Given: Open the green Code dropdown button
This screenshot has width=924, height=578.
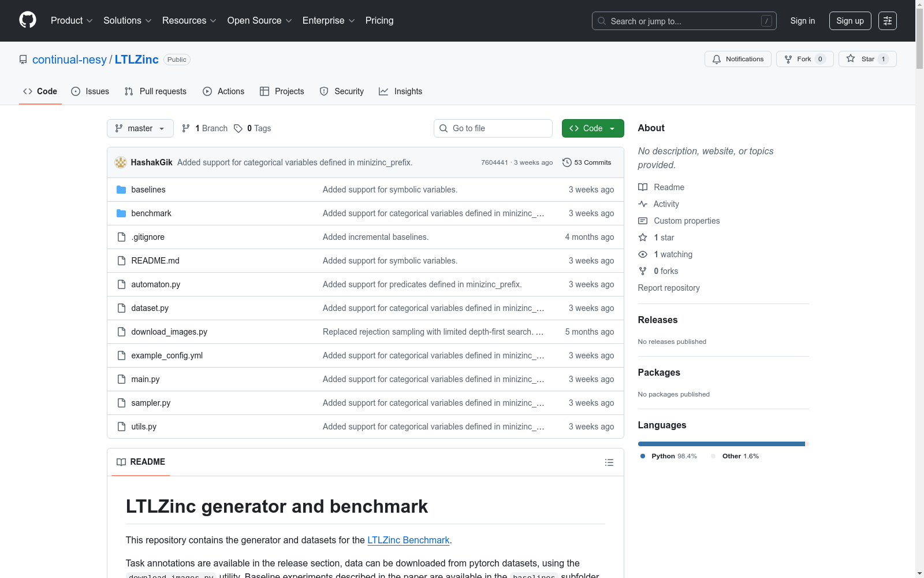Looking at the screenshot, I should pyautogui.click(x=593, y=128).
